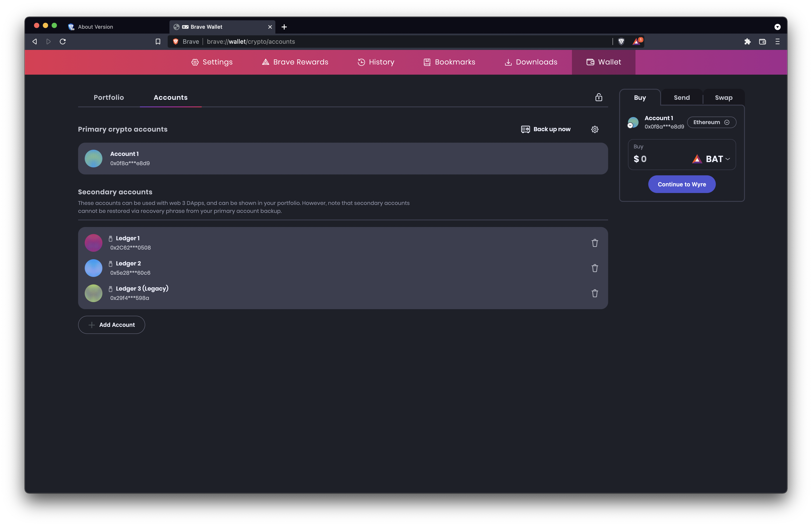Click the Ledger 1 hardware device icon
The width and height of the screenshot is (812, 526).
click(111, 238)
